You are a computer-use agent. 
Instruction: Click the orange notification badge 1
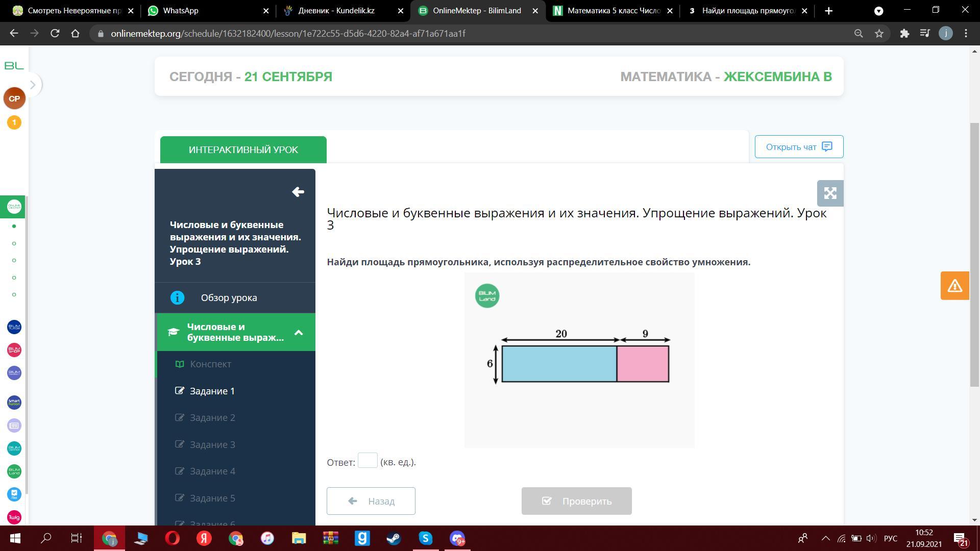pyautogui.click(x=14, y=122)
